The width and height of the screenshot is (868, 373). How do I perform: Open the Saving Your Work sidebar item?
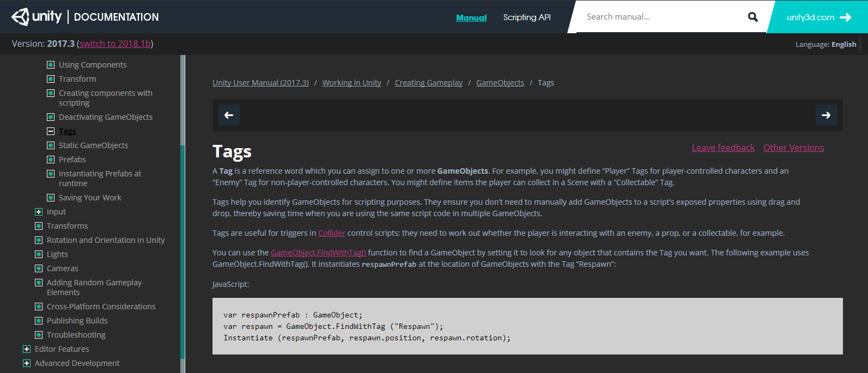[90, 198]
